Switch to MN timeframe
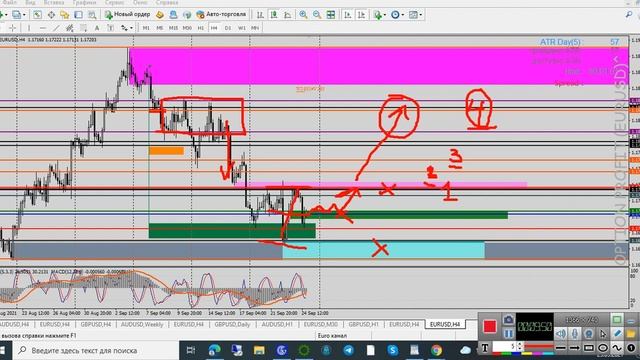This screenshot has height=360, width=640. (255, 28)
